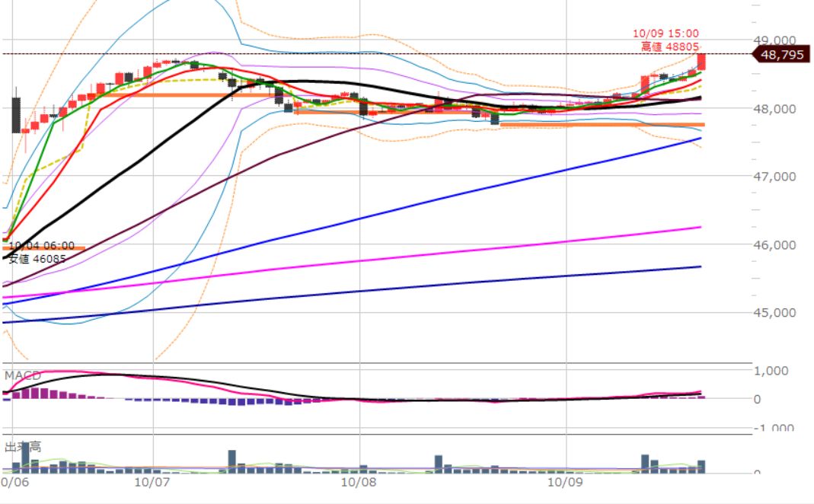814x504 pixels.
Task: Click the MACD 1,000 axis label
Action: pos(771,371)
